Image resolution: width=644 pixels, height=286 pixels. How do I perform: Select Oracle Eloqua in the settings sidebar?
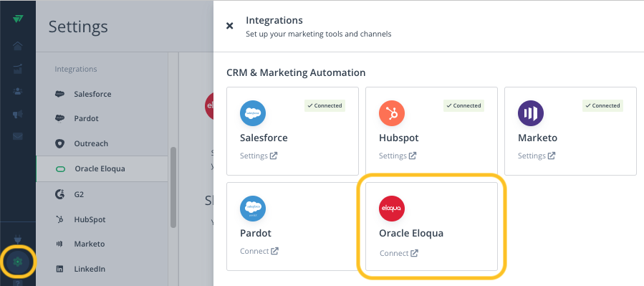click(x=102, y=168)
